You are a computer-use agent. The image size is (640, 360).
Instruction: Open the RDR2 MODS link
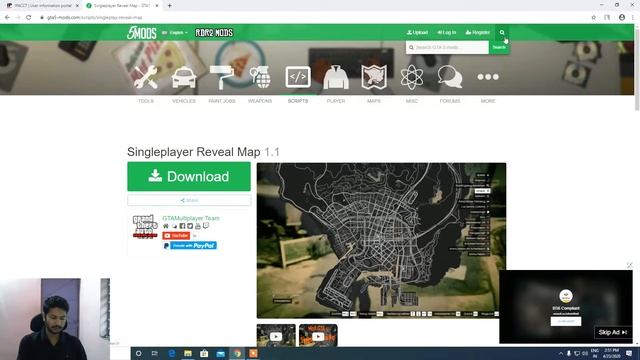tap(214, 33)
